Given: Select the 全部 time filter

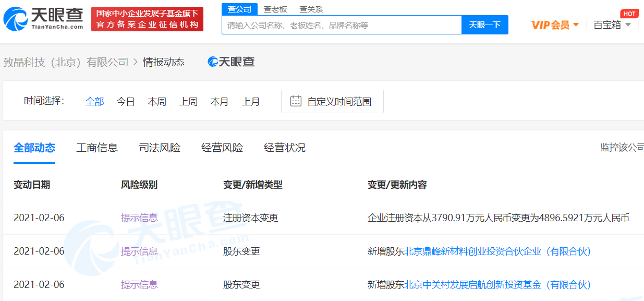Looking at the screenshot, I should [94, 102].
